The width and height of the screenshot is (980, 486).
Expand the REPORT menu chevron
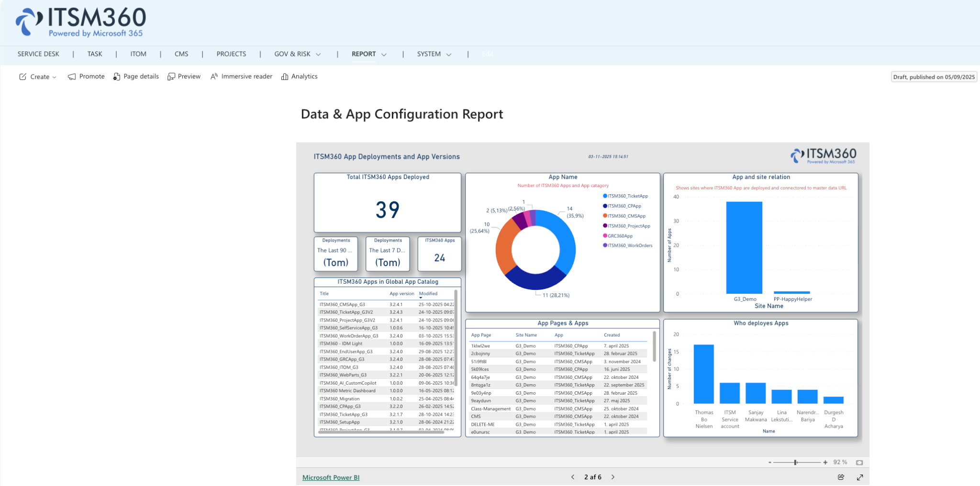pyautogui.click(x=384, y=55)
